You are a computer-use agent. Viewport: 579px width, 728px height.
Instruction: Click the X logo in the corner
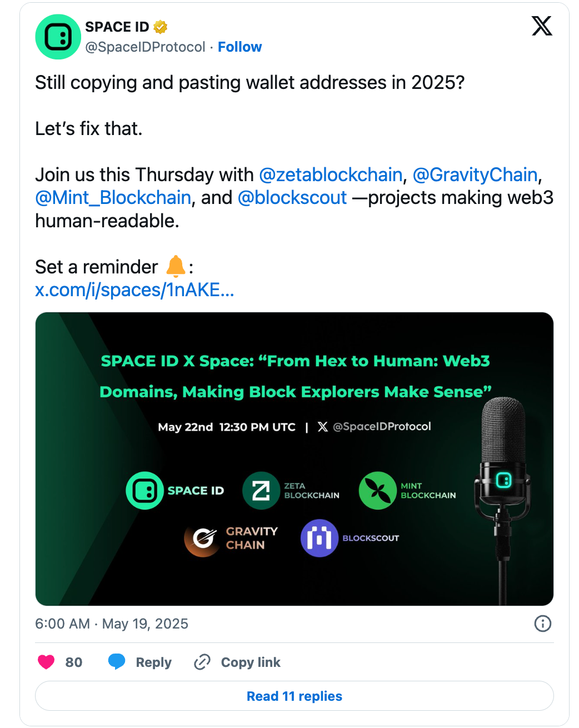pyautogui.click(x=541, y=26)
